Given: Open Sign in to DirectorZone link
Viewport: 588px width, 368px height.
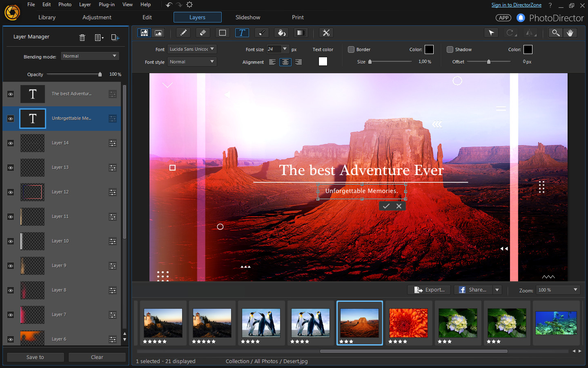Looking at the screenshot, I should coord(516,4).
